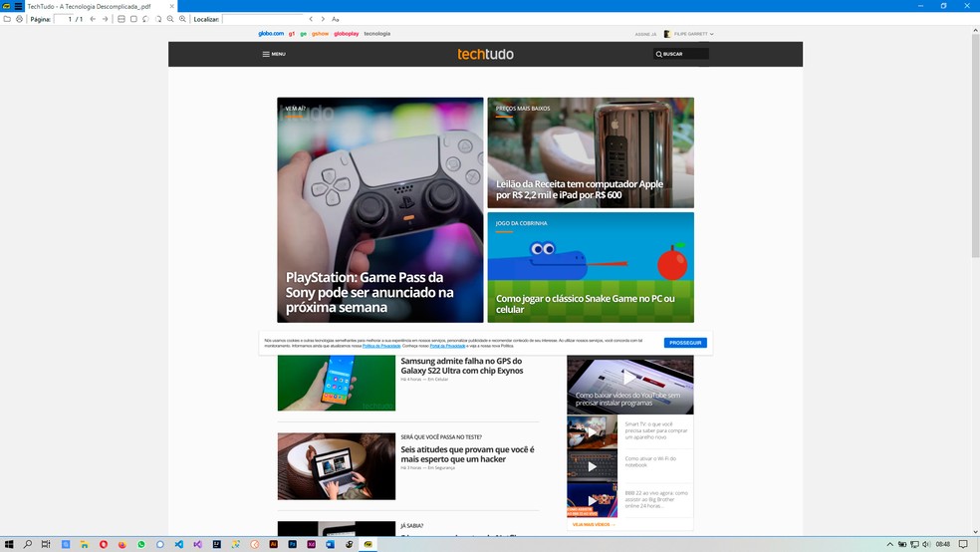Open Visual Studio Code from taskbar

pos(178,544)
